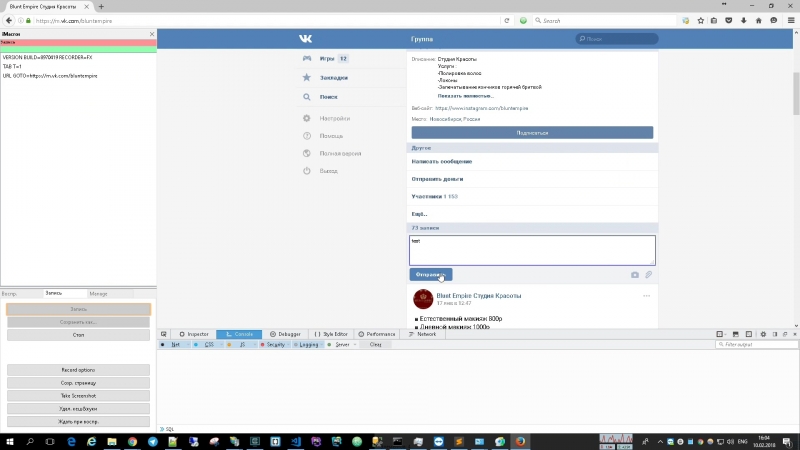Screen dimensions: 800x450
Task: Open Закладки bookmarks in the VK sidebar
Action: tap(333, 78)
